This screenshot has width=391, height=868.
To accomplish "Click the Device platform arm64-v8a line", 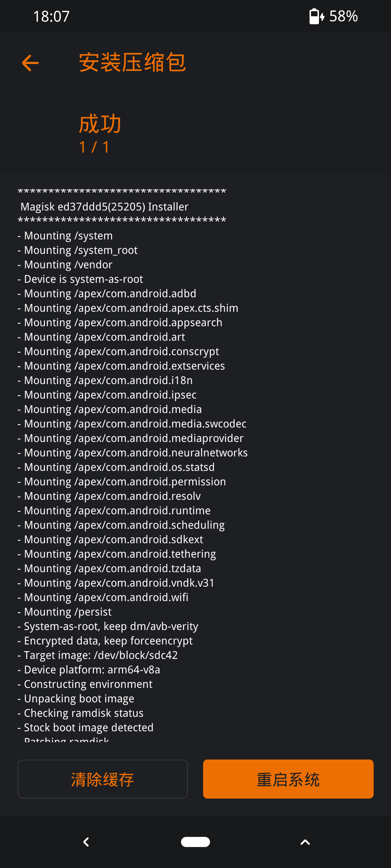I will click(x=88, y=669).
